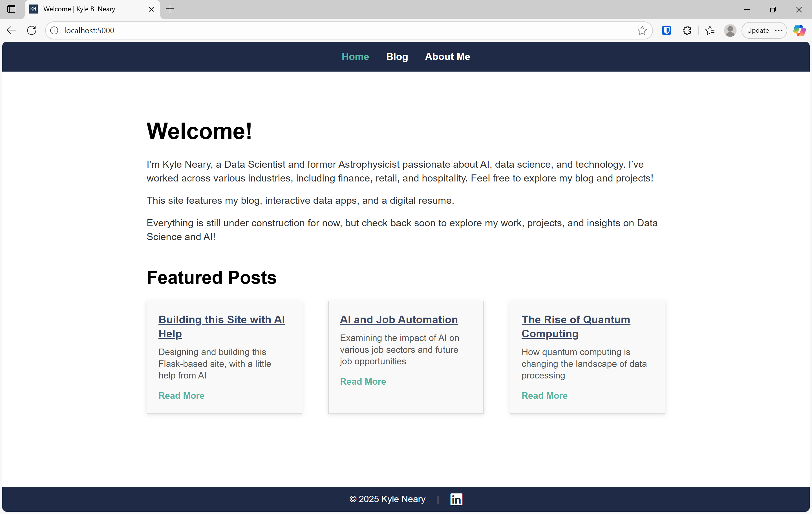Screen dimensions: 812x514
Task: Open a new tab with plus button
Action: [170, 9]
